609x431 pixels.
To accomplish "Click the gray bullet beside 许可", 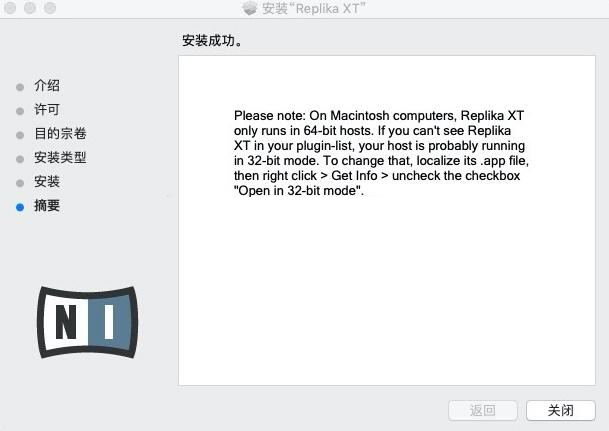I will point(20,111).
